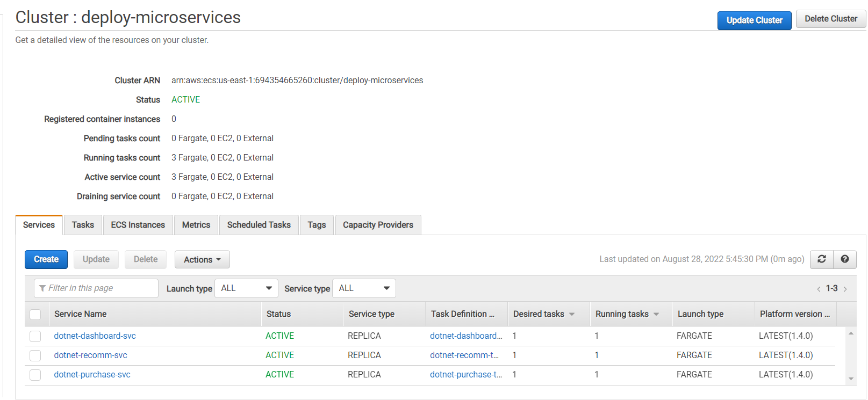Viewport: 868px width, 400px height.
Task: Open the help question mark icon
Action: pyautogui.click(x=844, y=259)
